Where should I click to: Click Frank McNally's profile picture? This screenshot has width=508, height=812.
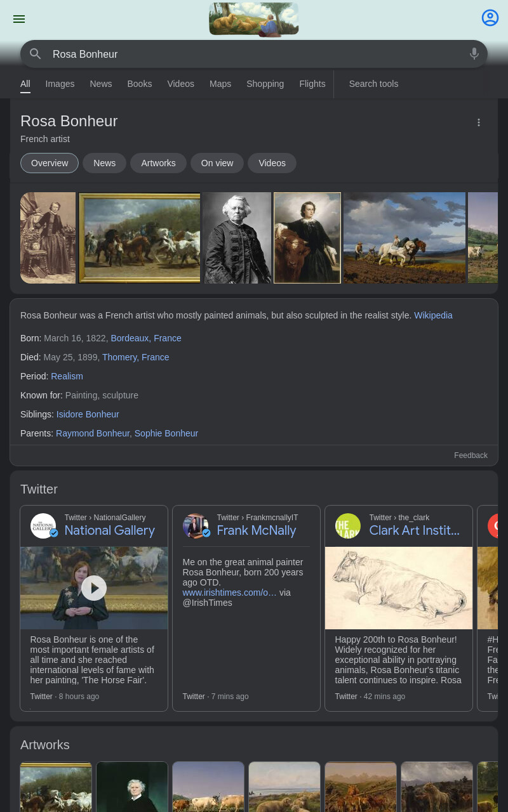(x=196, y=526)
